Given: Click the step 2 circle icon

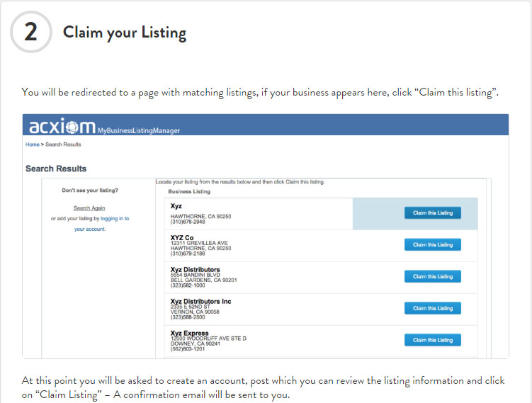Looking at the screenshot, I should (x=30, y=32).
